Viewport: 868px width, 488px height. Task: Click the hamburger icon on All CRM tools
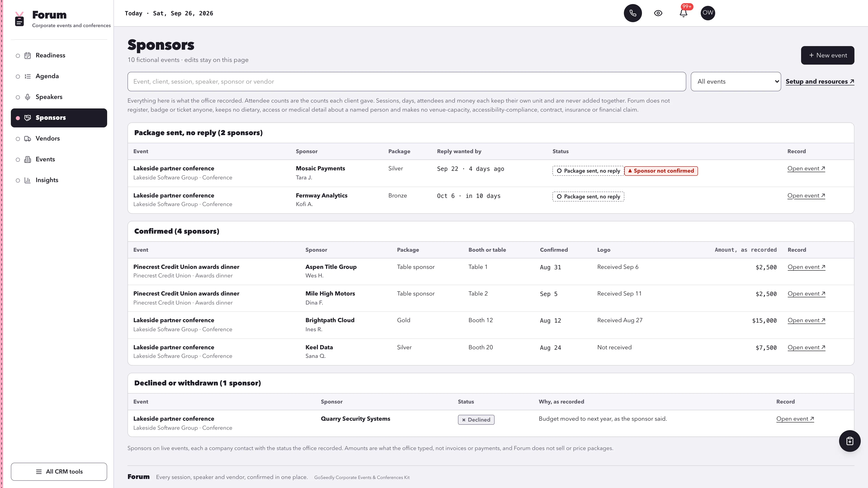[39, 472]
